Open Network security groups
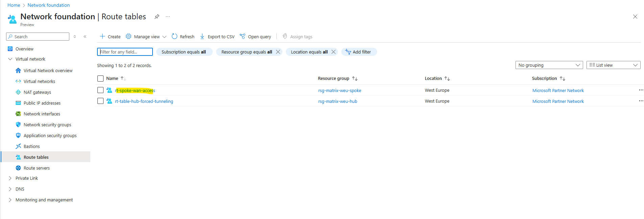This screenshot has height=219, width=644. coord(47,125)
